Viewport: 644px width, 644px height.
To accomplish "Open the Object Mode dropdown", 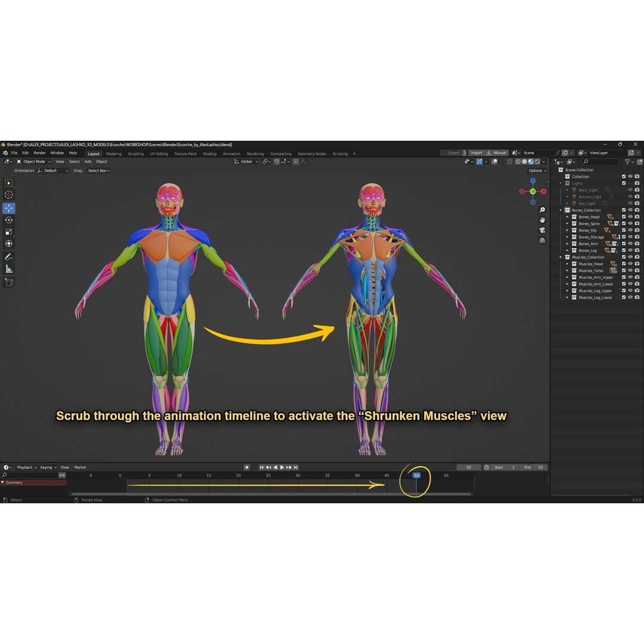I will [x=33, y=161].
